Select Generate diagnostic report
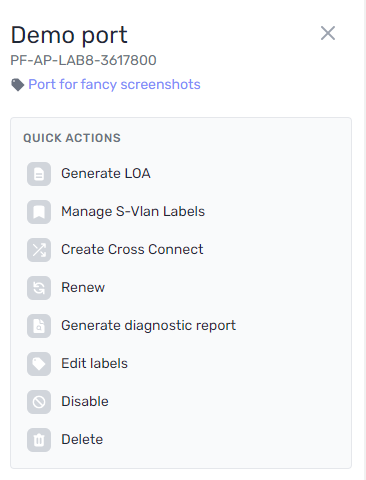 (x=148, y=326)
